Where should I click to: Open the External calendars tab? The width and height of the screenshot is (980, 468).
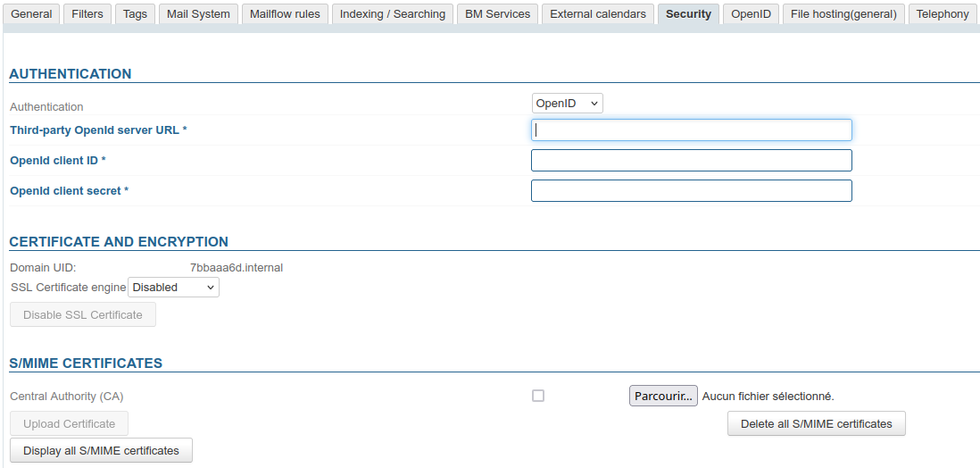pos(598,14)
